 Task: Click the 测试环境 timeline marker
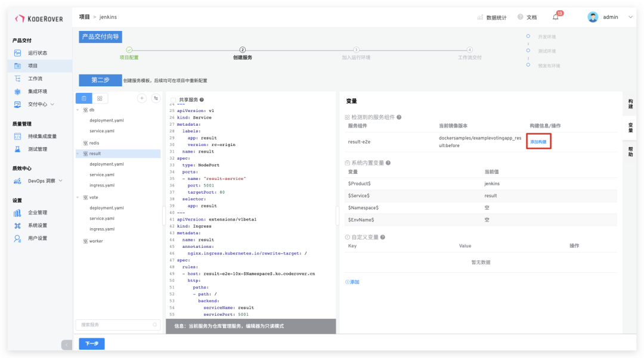(x=528, y=51)
